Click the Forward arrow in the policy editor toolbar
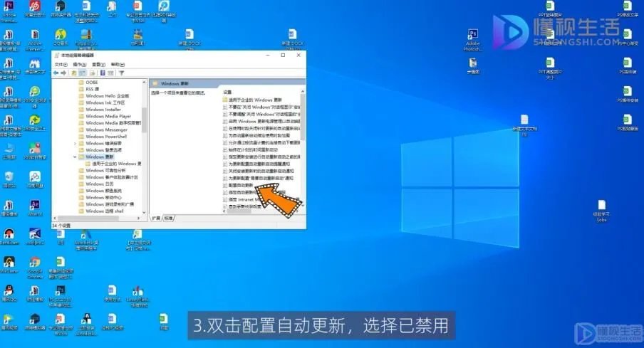The width and height of the screenshot is (644, 348). (63, 73)
